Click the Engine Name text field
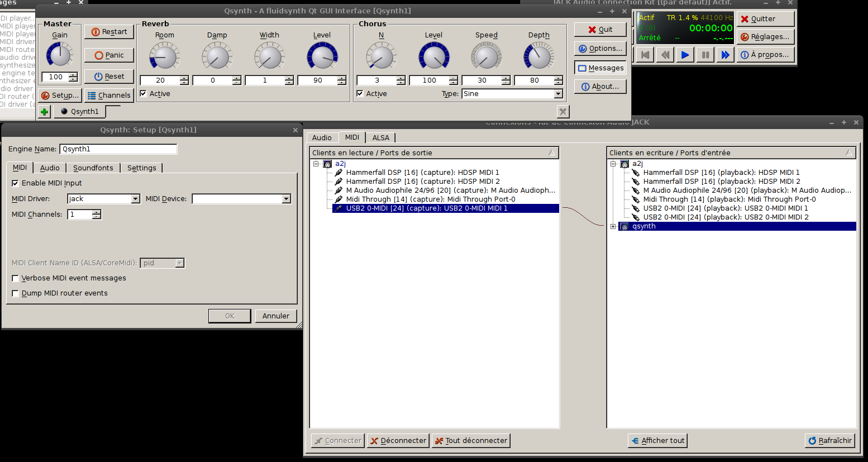Screen dimensions: 868x462 click(118, 149)
